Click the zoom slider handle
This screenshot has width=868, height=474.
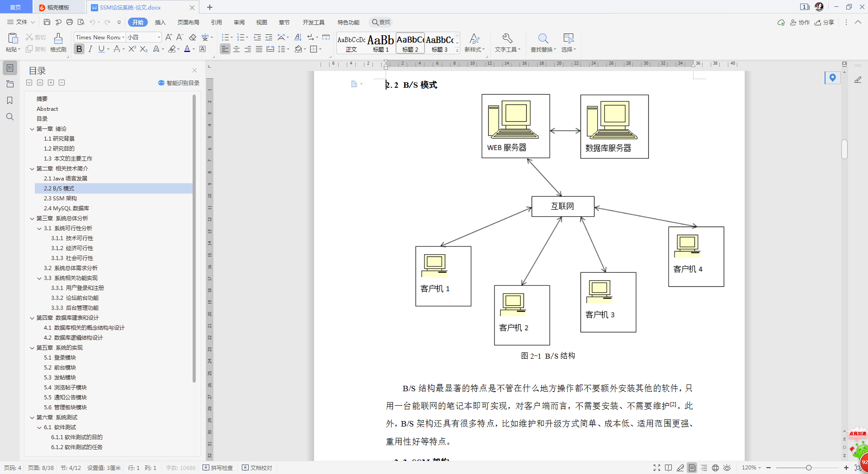(x=808, y=468)
